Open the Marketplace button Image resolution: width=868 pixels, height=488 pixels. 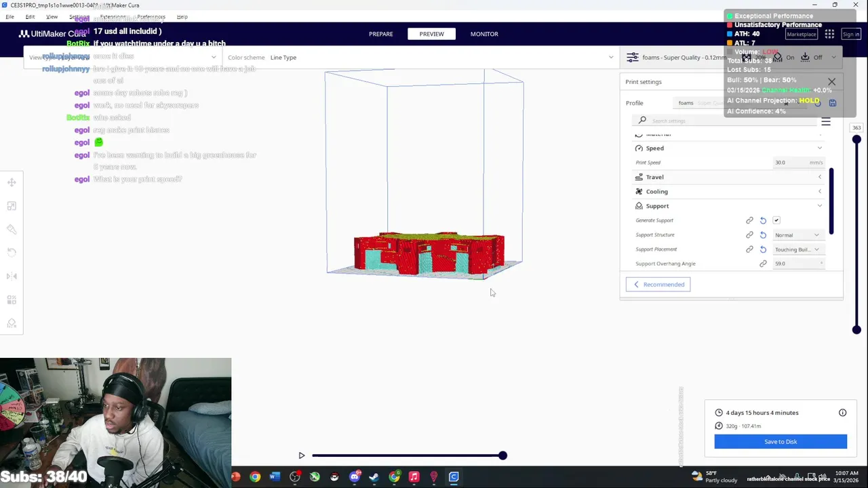tap(801, 34)
